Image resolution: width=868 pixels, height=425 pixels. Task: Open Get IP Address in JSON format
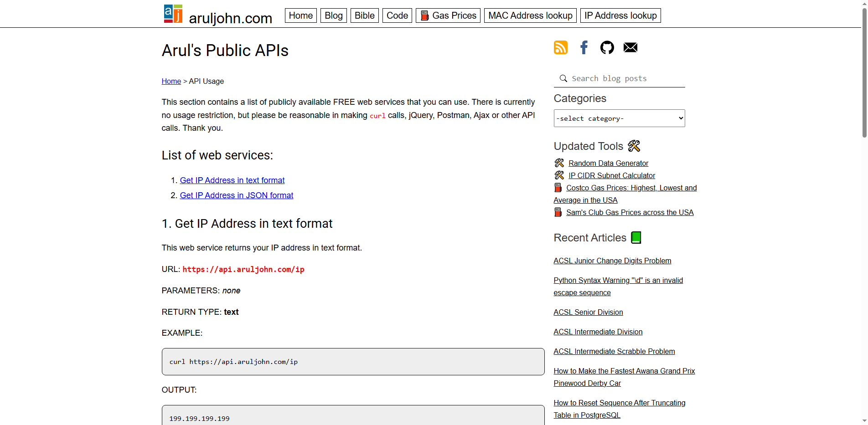pyautogui.click(x=236, y=195)
